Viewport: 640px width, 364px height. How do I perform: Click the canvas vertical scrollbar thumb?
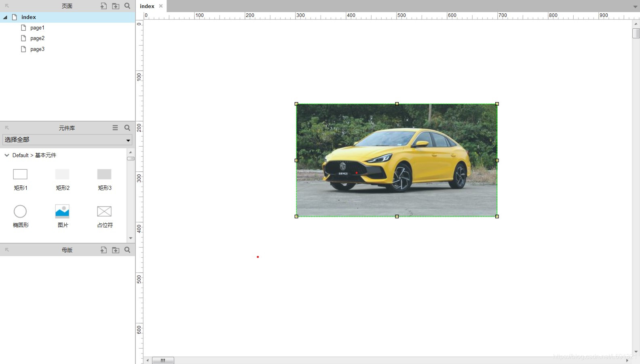click(636, 33)
